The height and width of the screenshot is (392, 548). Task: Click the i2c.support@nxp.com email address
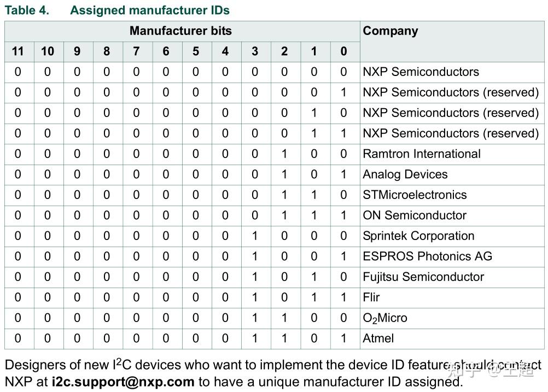click(123, 382)
